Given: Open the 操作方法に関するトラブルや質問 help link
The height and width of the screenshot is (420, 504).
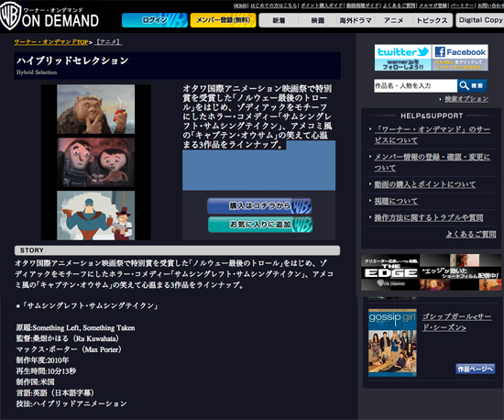Looking at the screenshot, I should (429, 217).
